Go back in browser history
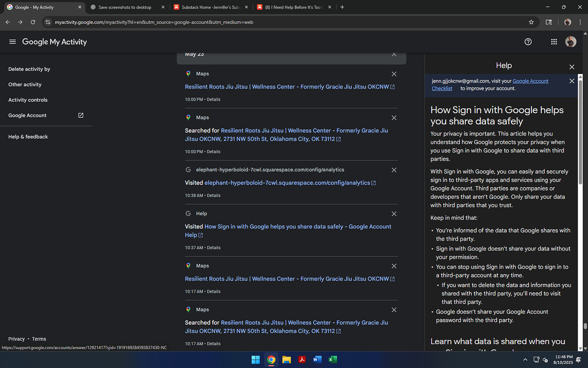 (8, 22)
